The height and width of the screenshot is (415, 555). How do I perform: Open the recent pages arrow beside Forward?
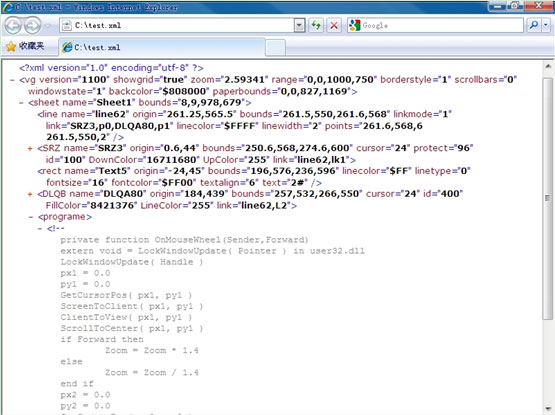click(48, 26)
